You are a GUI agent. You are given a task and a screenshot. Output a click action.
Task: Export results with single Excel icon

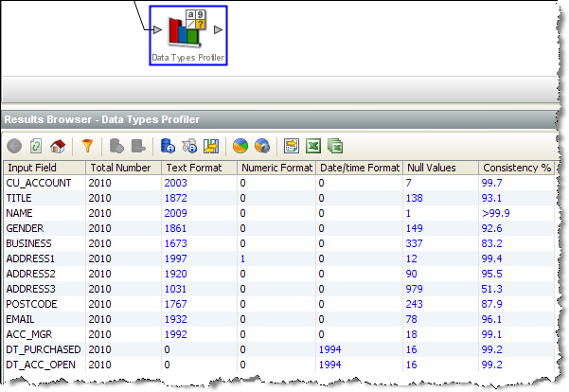pos(313,146)
